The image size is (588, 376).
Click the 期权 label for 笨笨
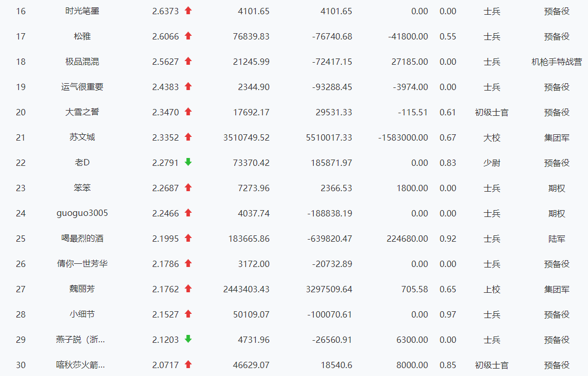556,188
